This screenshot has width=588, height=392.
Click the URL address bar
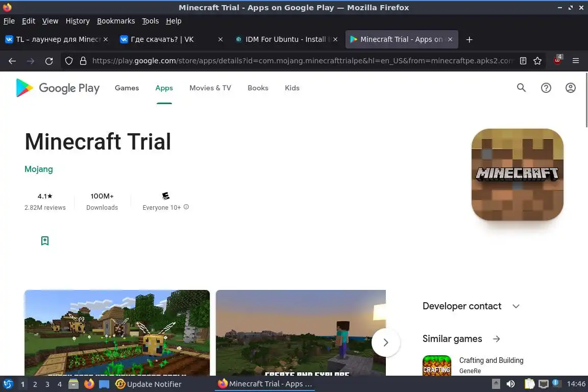click(302, 61)
